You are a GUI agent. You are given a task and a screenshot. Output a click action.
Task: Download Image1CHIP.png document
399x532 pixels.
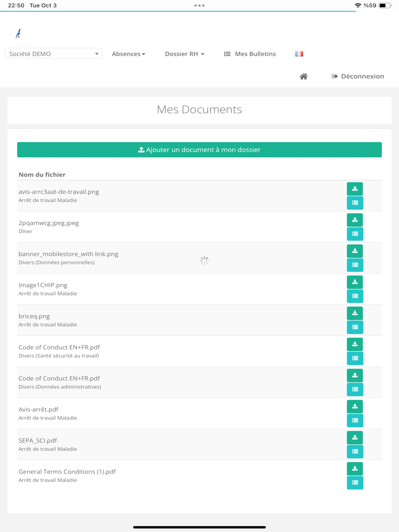355,282
